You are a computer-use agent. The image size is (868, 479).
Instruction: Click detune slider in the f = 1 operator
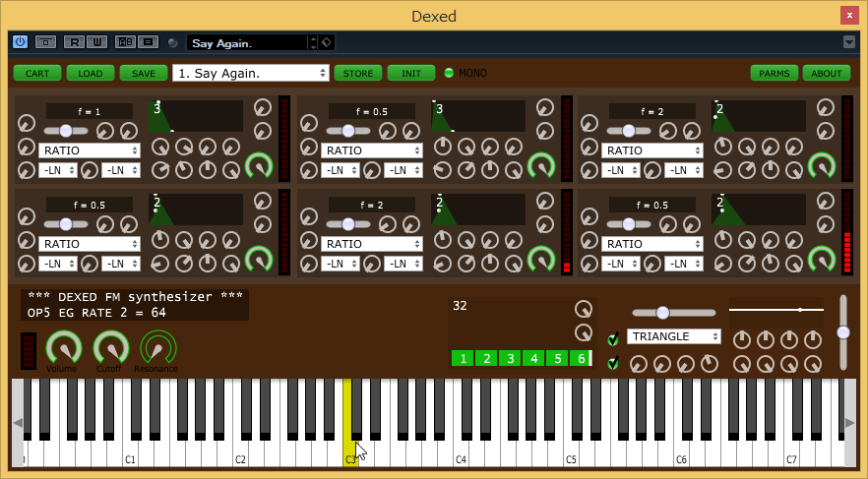(66, 131)
